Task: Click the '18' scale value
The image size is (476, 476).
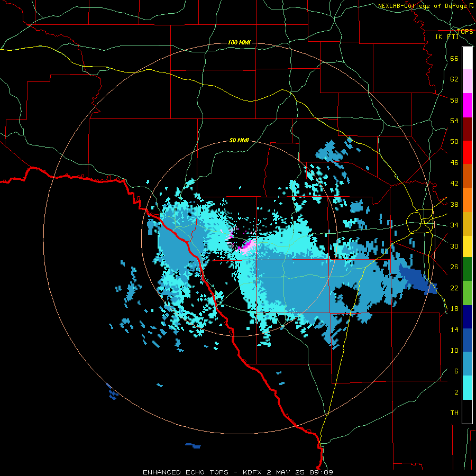Action: (x=454, y=309)
